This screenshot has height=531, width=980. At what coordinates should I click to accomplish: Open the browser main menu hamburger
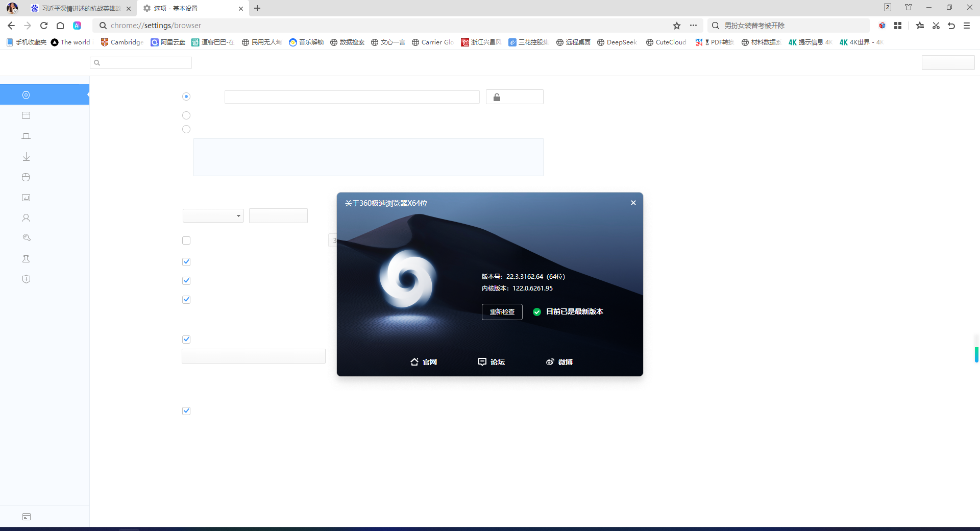tap(966, 26)
